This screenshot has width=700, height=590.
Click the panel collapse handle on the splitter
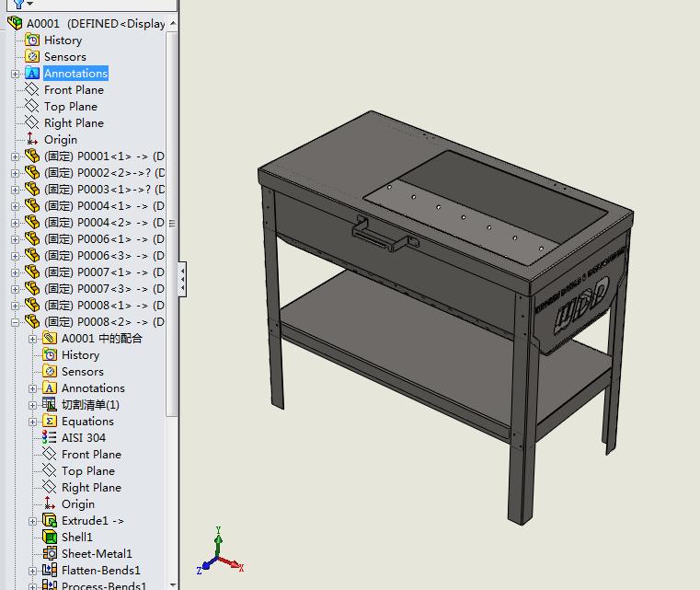[182, 279]
